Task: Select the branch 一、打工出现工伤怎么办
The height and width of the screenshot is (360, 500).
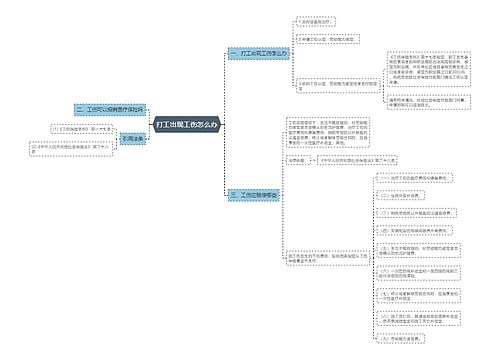Action: (x=259, y=53)
